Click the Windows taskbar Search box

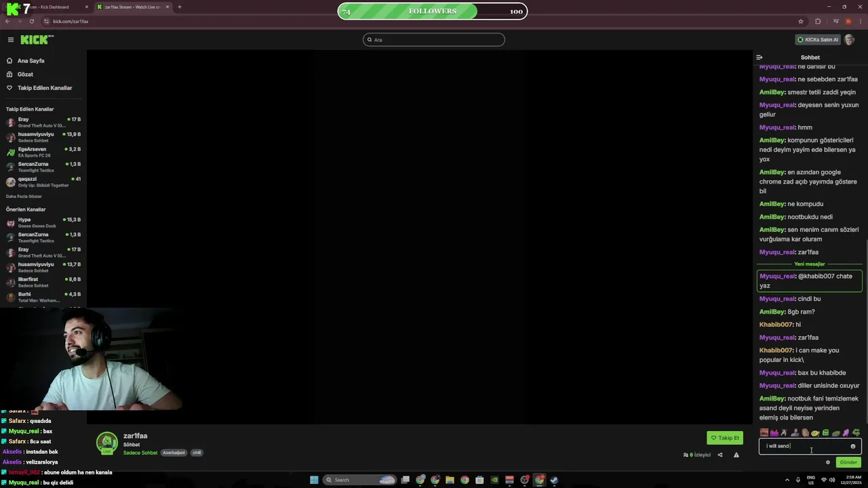coord(359,480)
